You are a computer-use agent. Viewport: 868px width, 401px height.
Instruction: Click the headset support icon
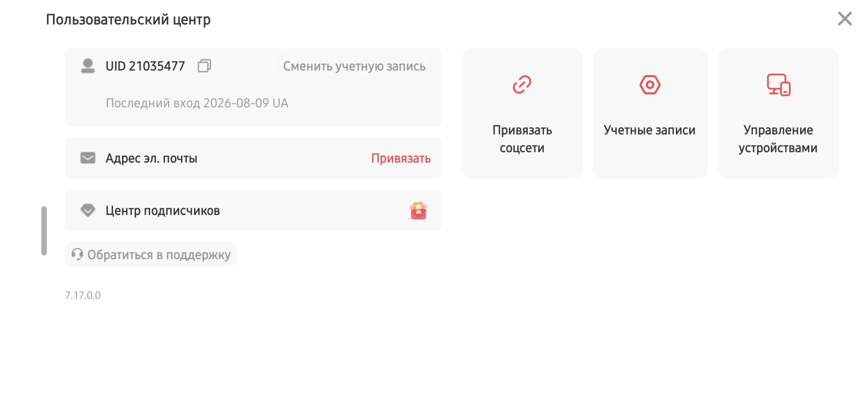77,254
